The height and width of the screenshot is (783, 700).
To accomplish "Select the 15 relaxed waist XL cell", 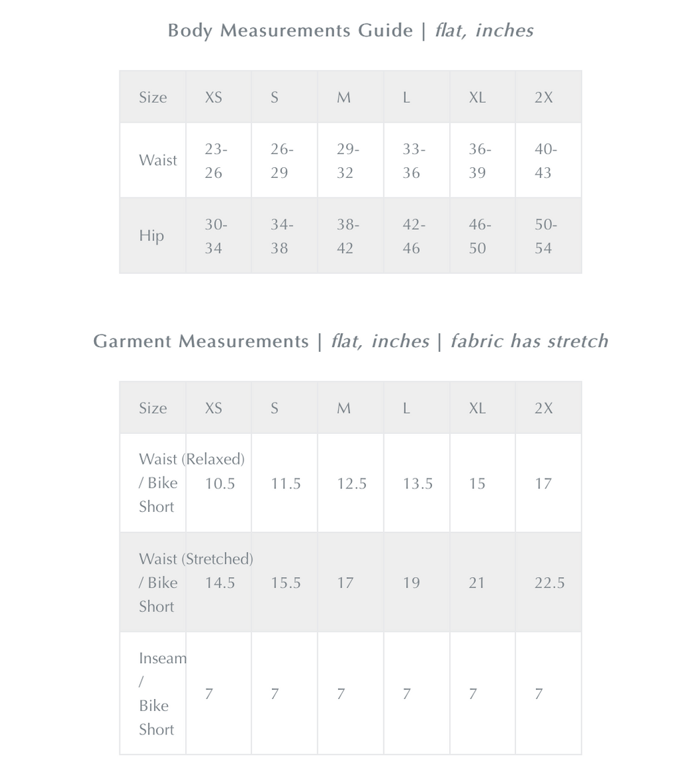I will [x=477, y=484].
